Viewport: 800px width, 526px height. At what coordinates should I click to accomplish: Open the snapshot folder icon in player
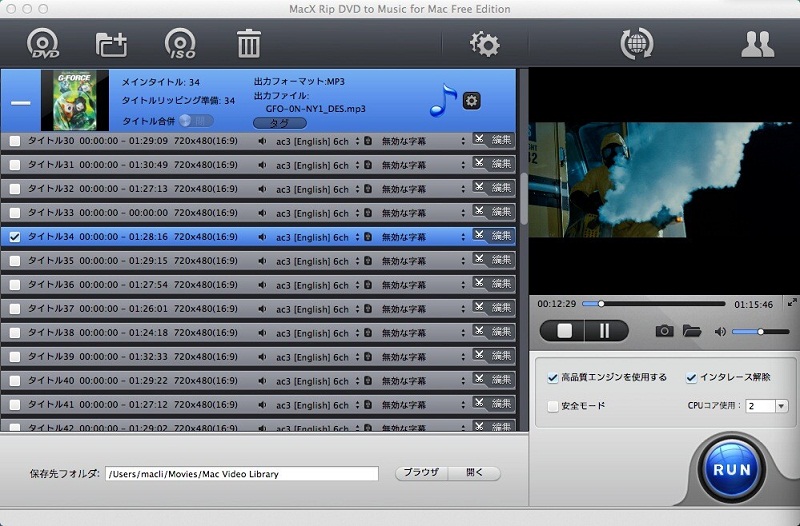click(692, 331)
